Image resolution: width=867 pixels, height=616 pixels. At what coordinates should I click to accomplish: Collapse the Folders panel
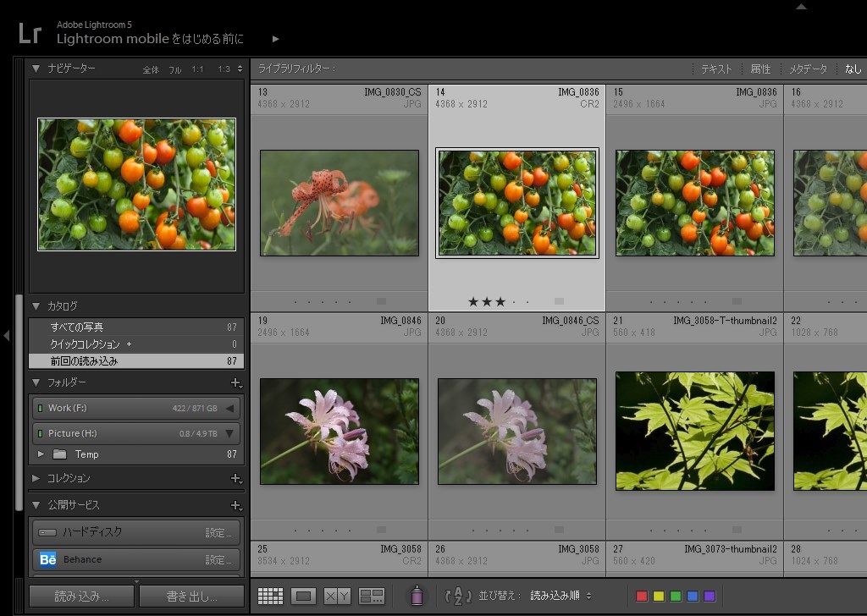pyautogui.click(x=36, y=382)
